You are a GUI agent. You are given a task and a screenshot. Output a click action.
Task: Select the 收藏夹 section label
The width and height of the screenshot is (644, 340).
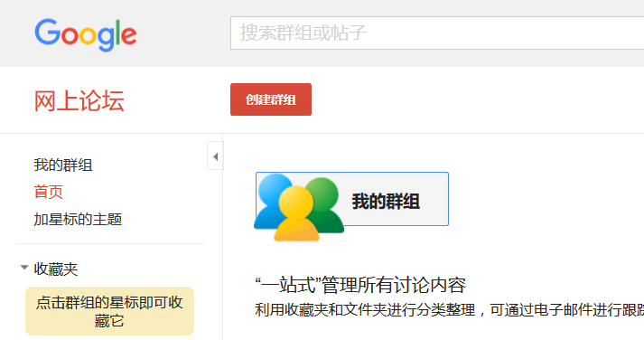coord(56,269)
